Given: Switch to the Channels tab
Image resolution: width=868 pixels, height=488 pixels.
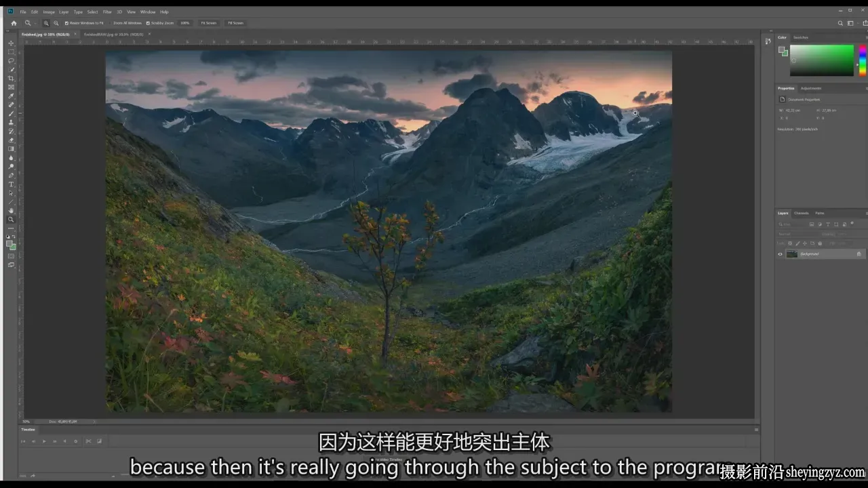Looking at the screenshot, I should pos(802,213).
